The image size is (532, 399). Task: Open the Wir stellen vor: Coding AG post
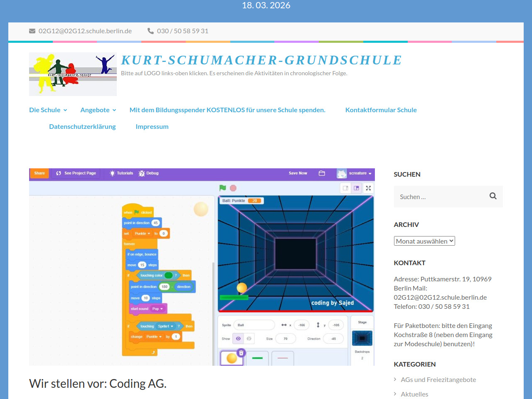tap(98, 384)
